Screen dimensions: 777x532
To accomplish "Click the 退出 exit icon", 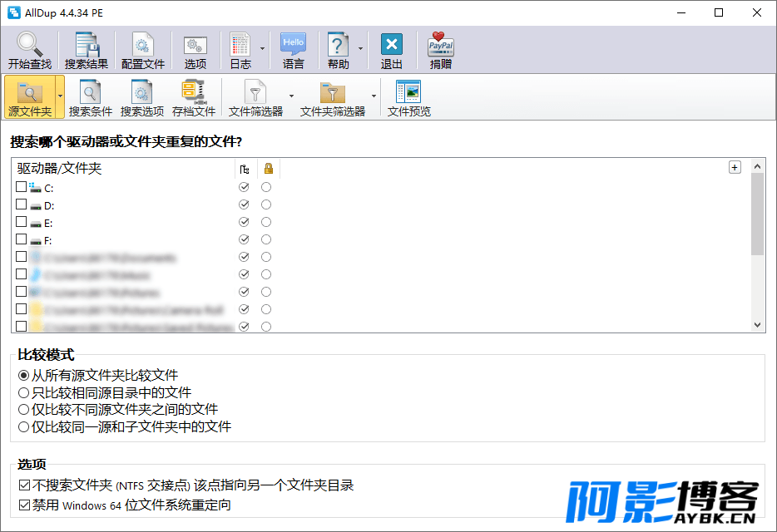I will point(391,45).
